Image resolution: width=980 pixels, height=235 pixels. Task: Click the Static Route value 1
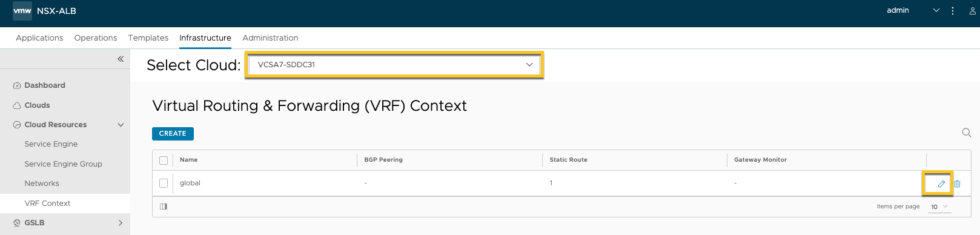point(551,183)
